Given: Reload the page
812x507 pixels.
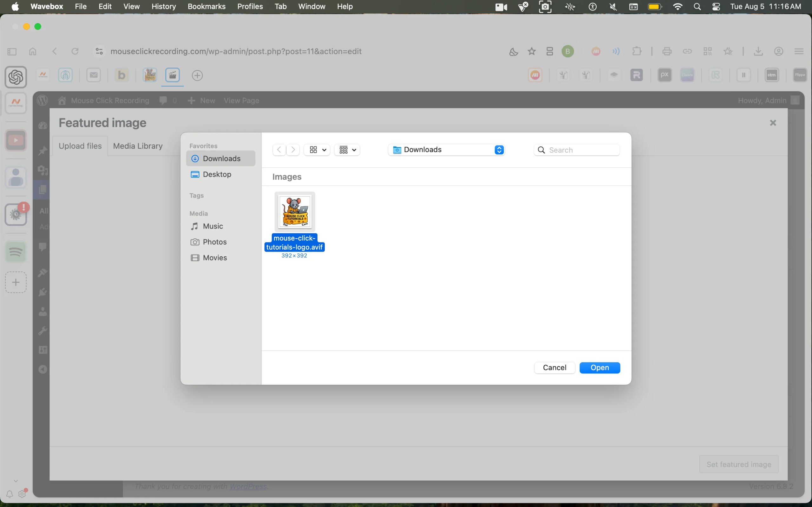Looking at the screenshot, I should click(x=75, y=51).
